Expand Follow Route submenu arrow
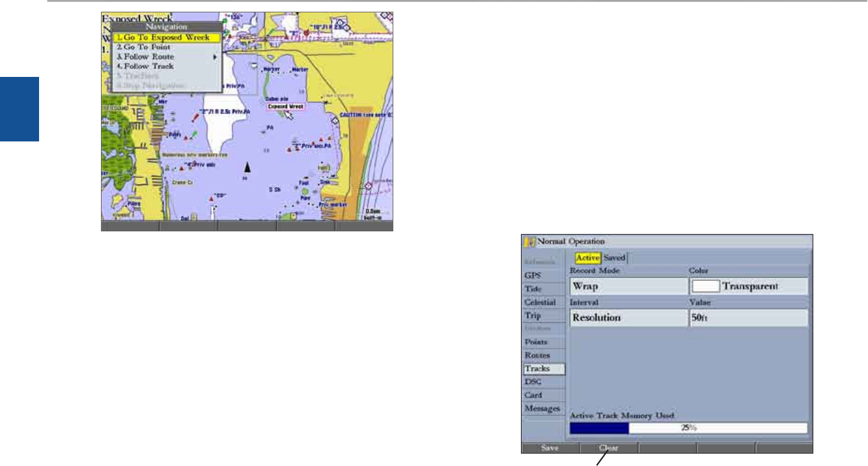 point(215,57)
